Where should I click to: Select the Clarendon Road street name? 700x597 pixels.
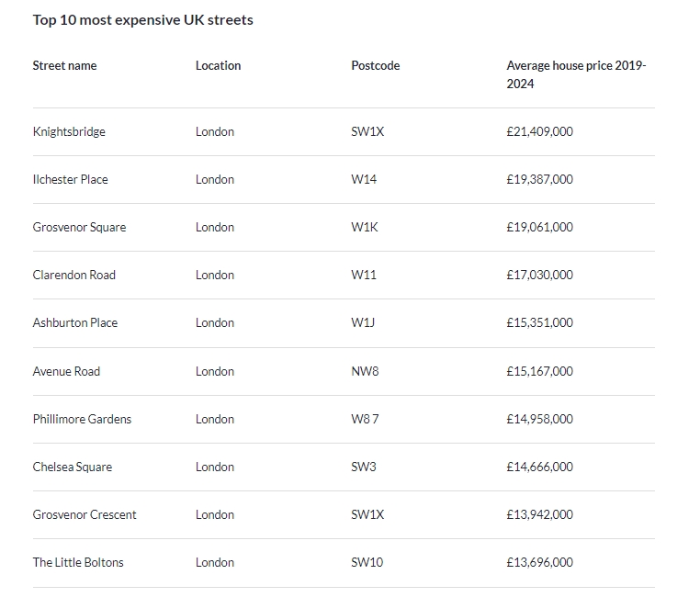point(73,275)
